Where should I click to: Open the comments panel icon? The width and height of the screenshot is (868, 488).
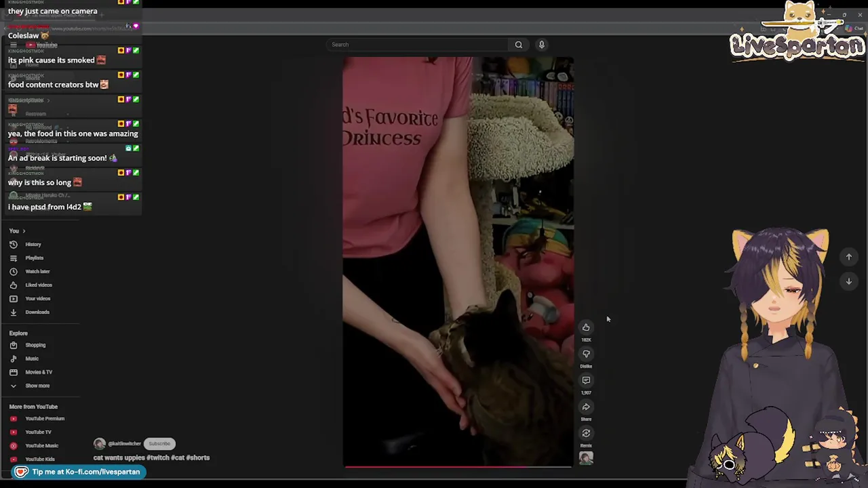click(586, 380)
